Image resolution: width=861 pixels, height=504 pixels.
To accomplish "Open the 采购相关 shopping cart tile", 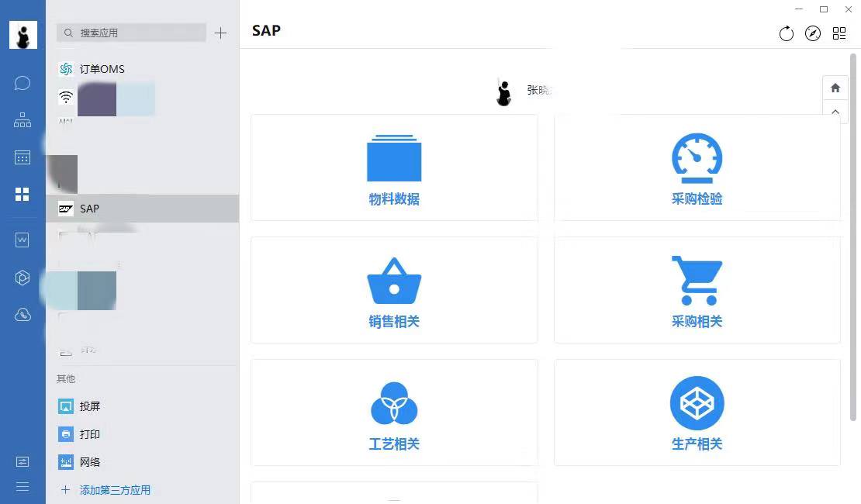I will [697, 290].
